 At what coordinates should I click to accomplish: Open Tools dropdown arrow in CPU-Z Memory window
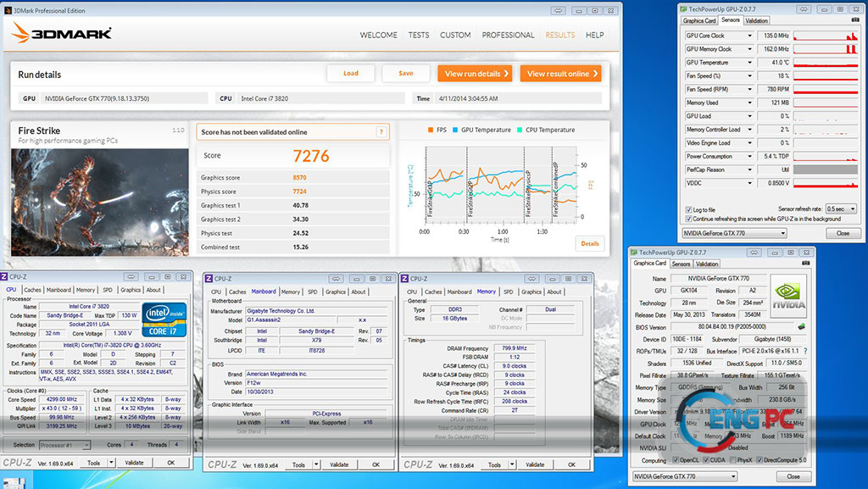coord(512,464)
